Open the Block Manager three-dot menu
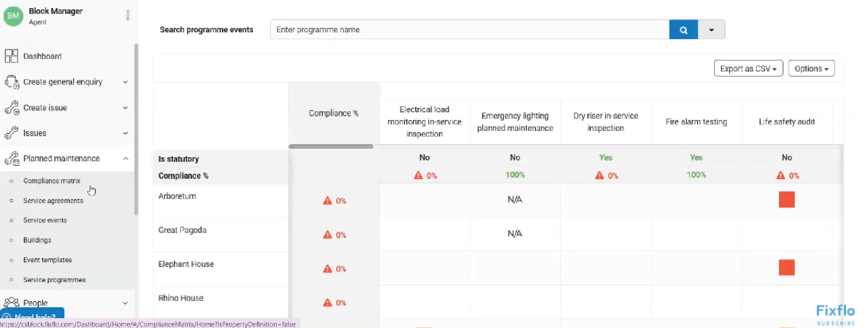The height and width of the screenshot is (328, 868). tap(128, 15)
